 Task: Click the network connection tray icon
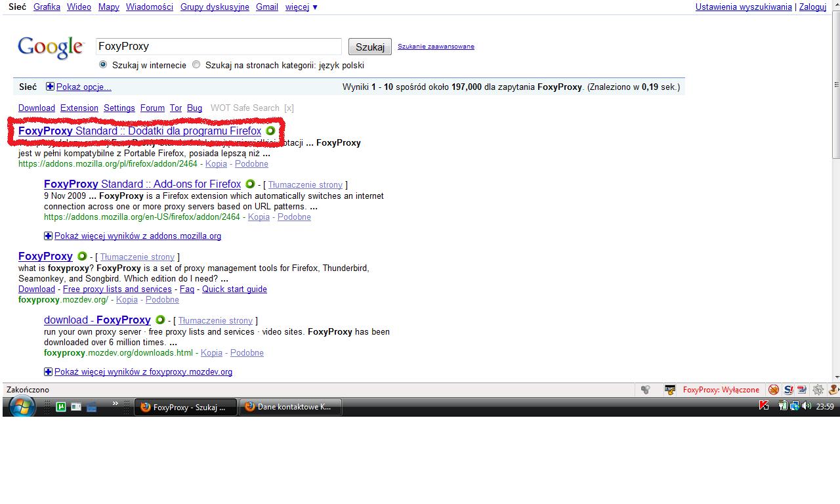coord(794,406)
